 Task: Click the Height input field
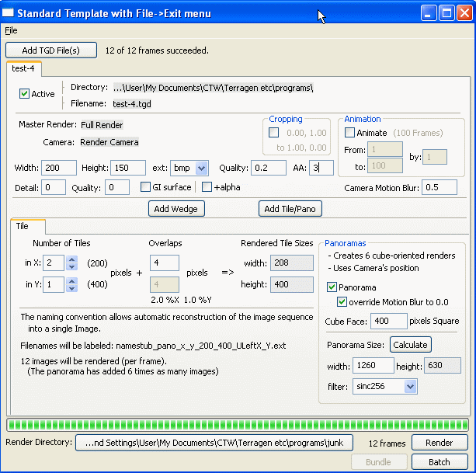[x=128, y=168]
